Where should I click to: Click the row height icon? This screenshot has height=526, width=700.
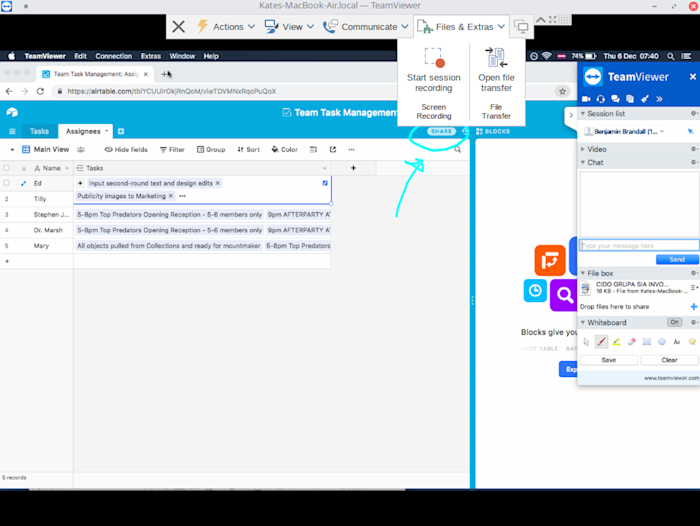(313, 150)
